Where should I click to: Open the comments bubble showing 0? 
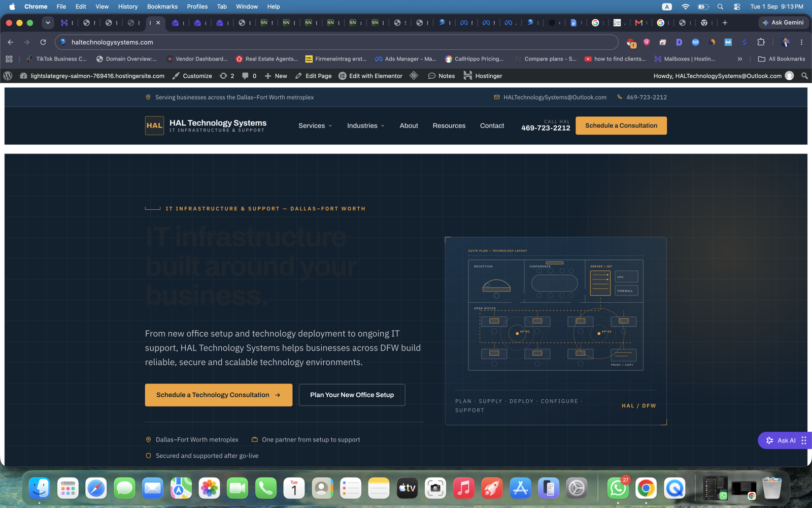[249, 76]
